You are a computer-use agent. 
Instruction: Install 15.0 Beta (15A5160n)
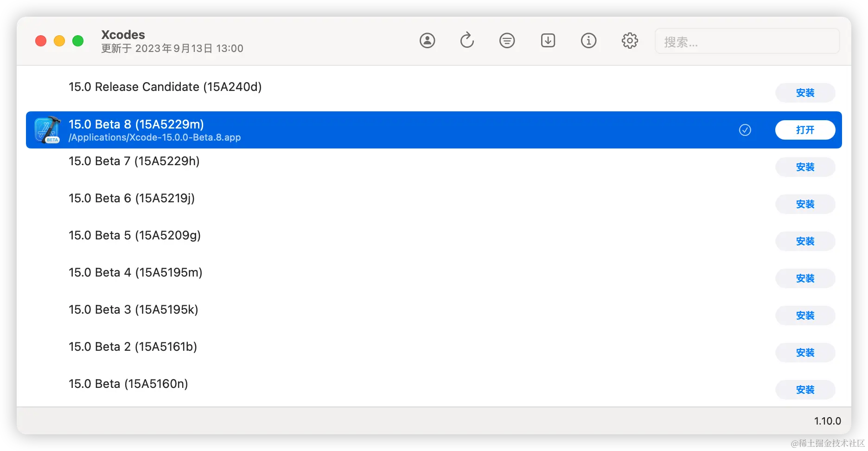point(805,390)
